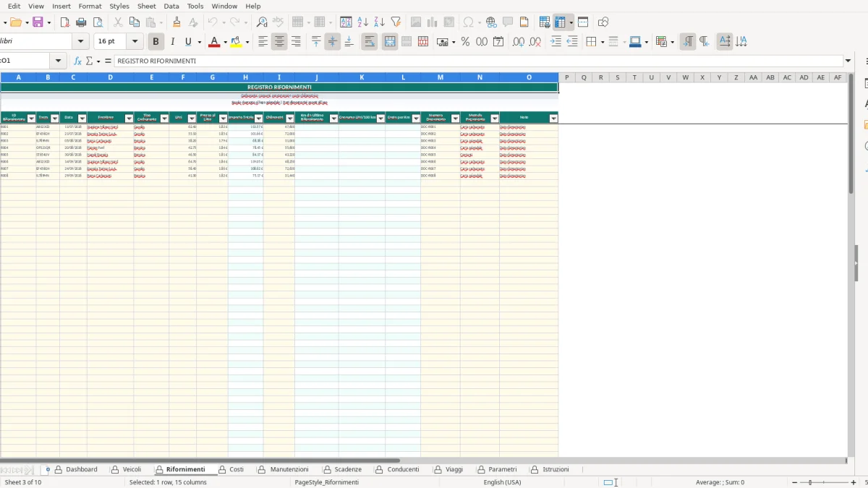Viewport: 868px width, 488px height.
Task: Open the Name Box dropdown
Action: coord(59,61)
